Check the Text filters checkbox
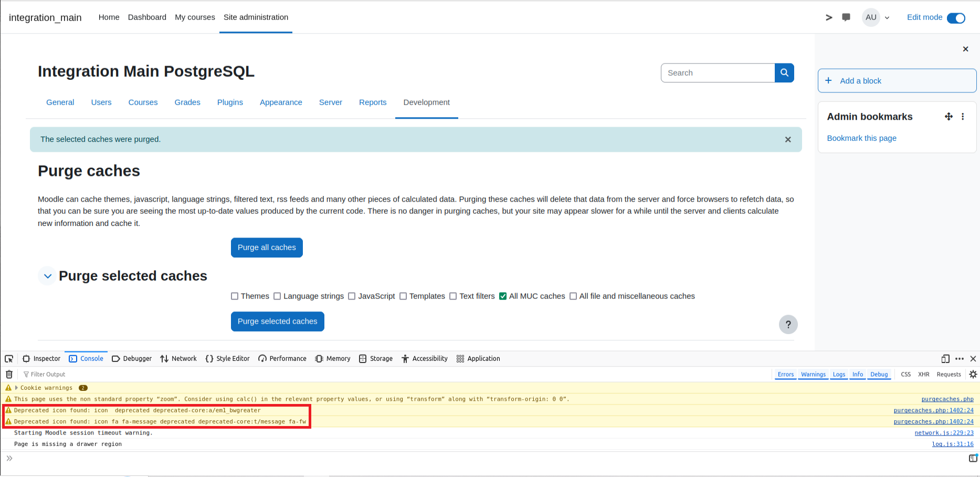Image resolution: width=980 pixels, height=477 pixels. (x=453, y=296)
